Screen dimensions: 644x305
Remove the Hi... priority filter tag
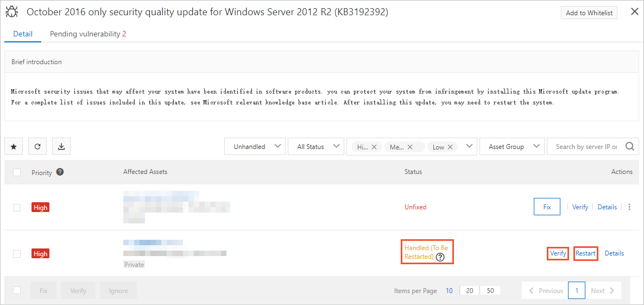[x=374, y=147]
